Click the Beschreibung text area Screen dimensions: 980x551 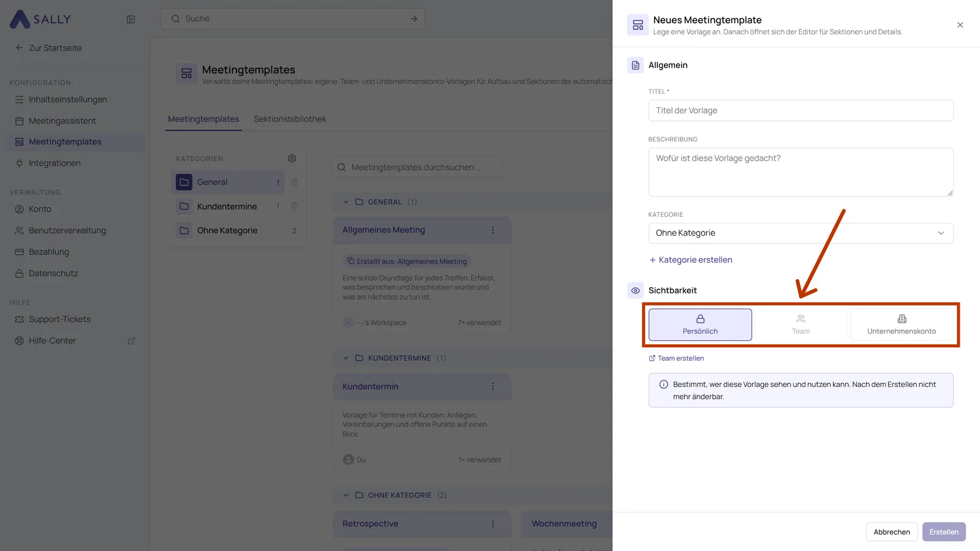coord(801,172)
